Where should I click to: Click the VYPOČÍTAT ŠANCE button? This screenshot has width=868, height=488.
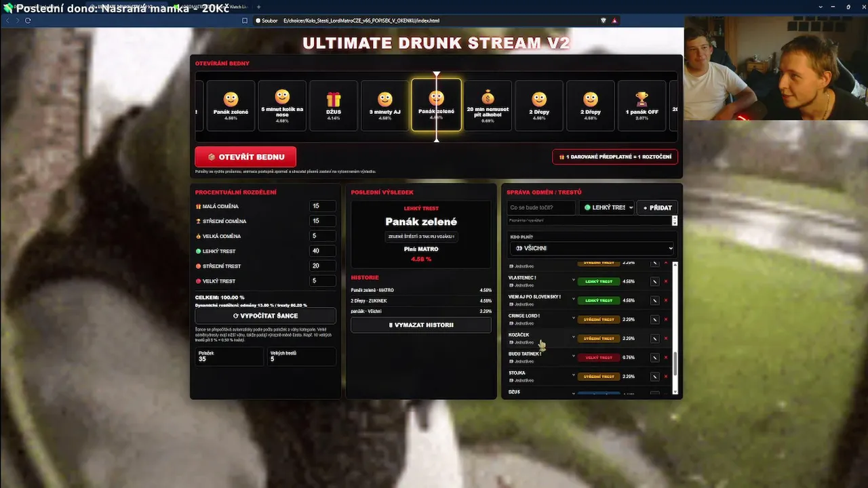tap(265, 316)
